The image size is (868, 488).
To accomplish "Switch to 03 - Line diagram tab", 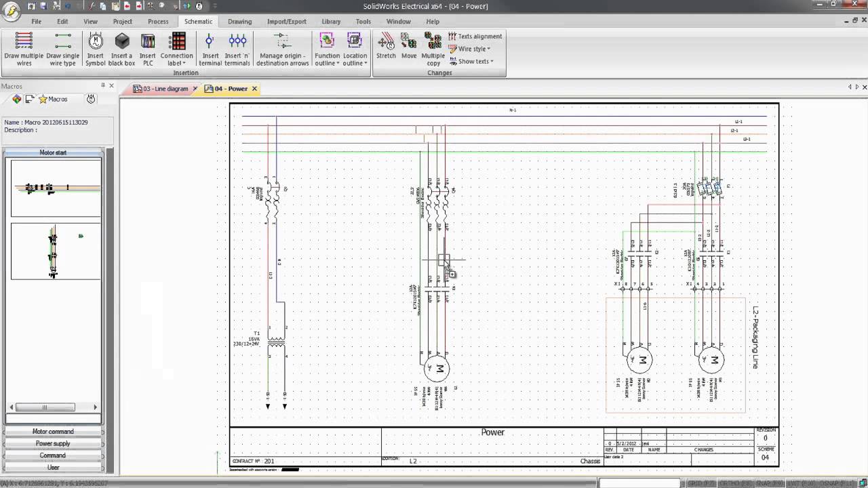I will [x=165, y=89].
